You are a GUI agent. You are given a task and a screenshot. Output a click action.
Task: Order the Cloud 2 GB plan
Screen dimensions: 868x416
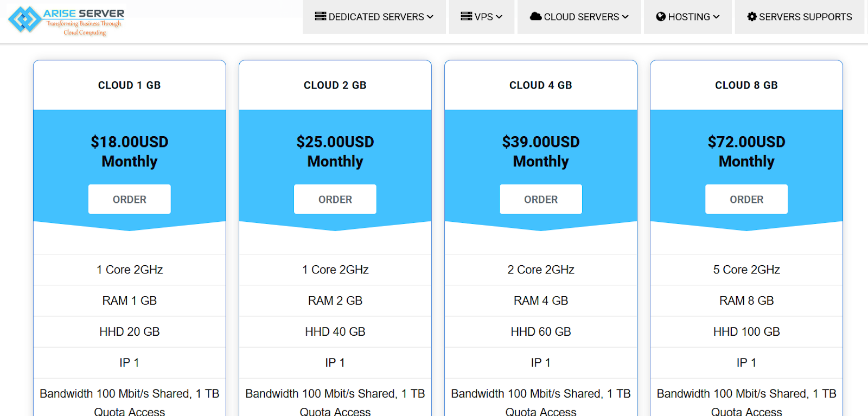[x=335, y=199]
